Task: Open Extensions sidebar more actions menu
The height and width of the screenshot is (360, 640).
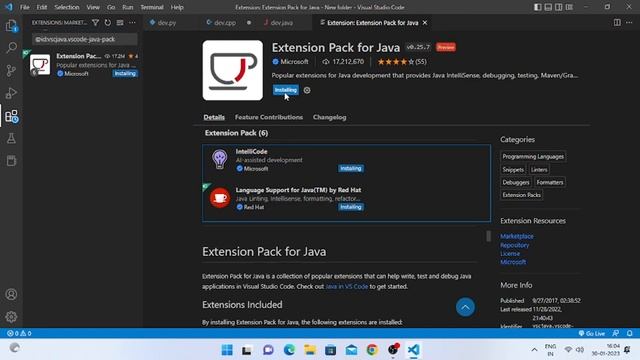Action: pyautogui.click(x=132, y=23)
